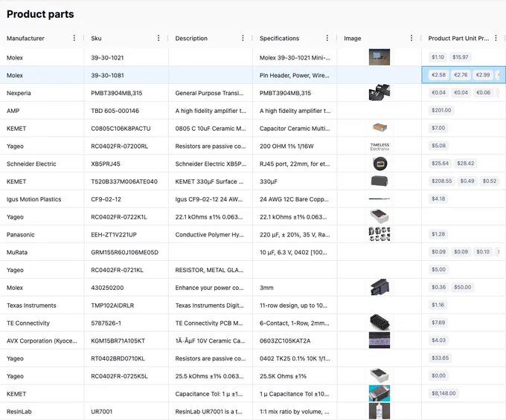Click the $7.00 price chip
The height and width of the screenshot is (420, 506).
pyautogui.click(x=438, y=128)
